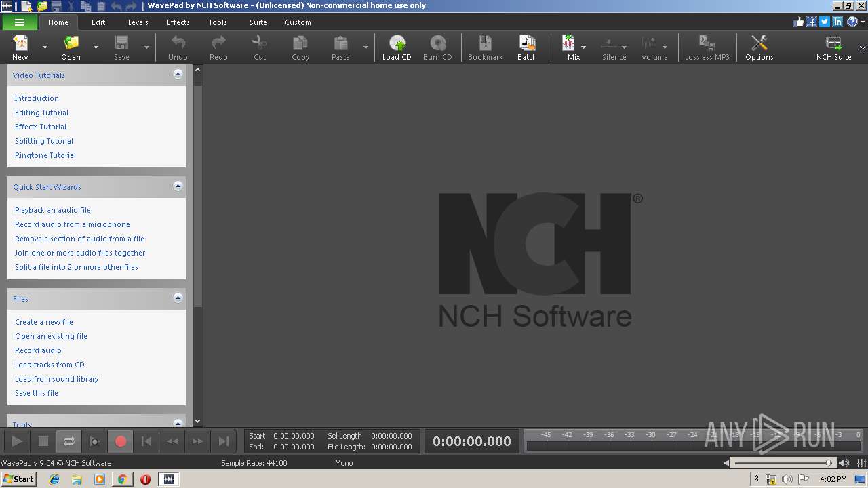Click the Silence toolbar icon
The height and width of the screenshot is (488, 868).
click(x=610, y=43)
